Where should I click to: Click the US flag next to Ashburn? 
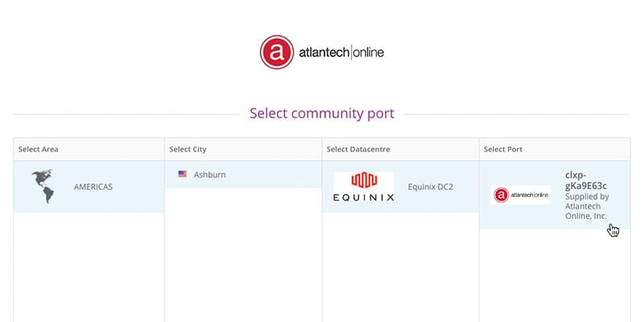point(183,174)
